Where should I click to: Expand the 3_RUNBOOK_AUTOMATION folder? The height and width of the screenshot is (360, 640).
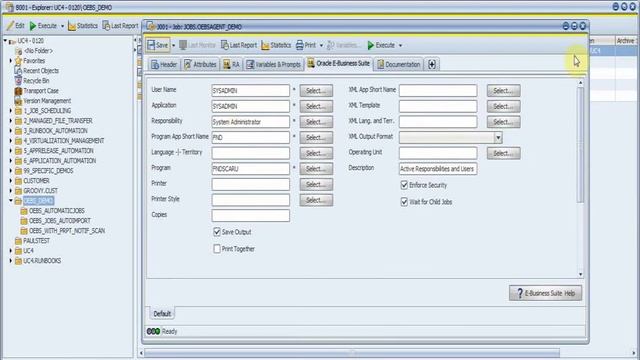click(11, 131)
